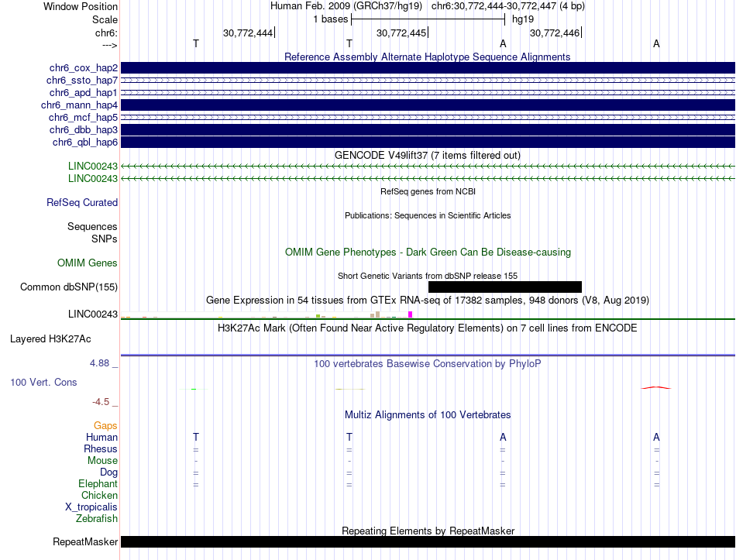Click the 30,772,446 ruler coordinate
The image size is (736, 560).
555,33
